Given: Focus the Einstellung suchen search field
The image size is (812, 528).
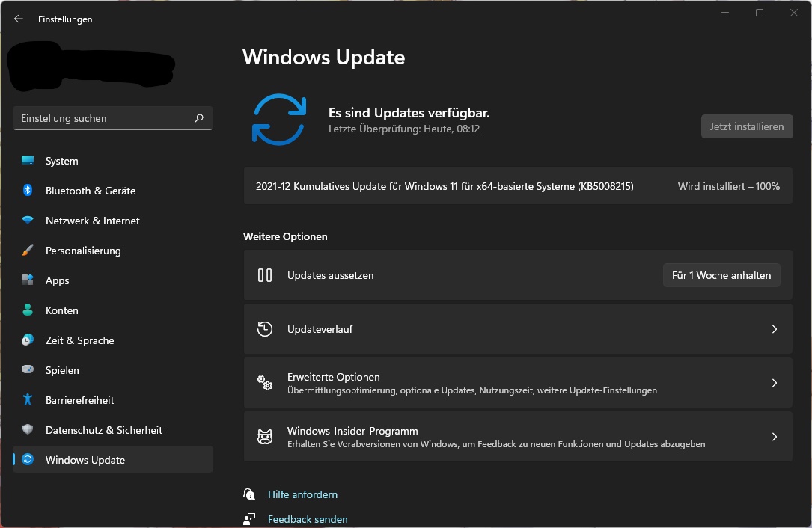Looking at the screenshot, I should (113, 119).
